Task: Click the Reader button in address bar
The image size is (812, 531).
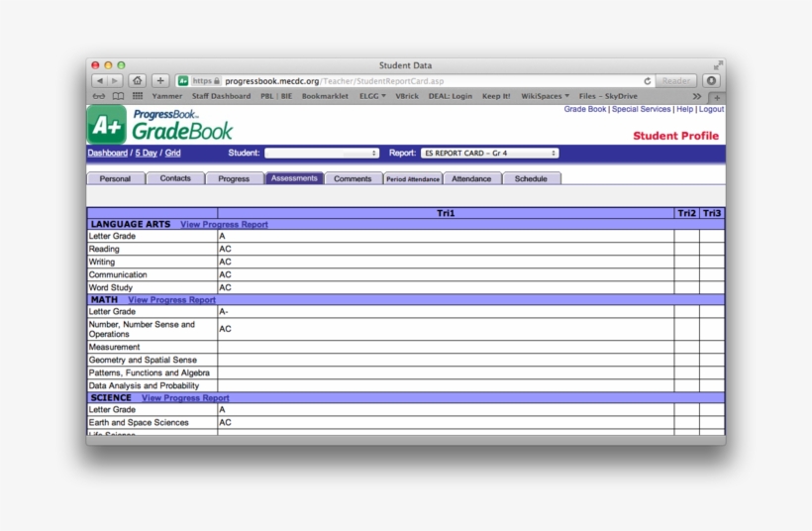Action: (675, 81)
